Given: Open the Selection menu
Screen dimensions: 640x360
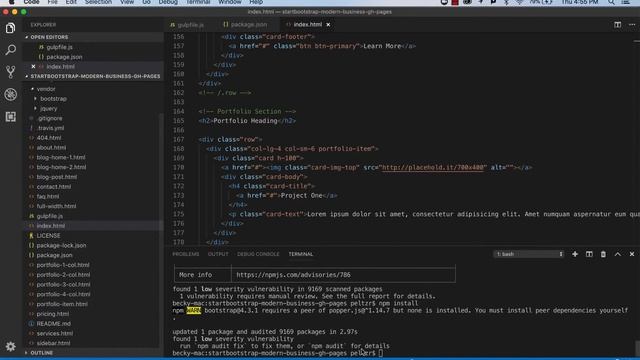Looking at the screenshot, I should pos(98,2).
